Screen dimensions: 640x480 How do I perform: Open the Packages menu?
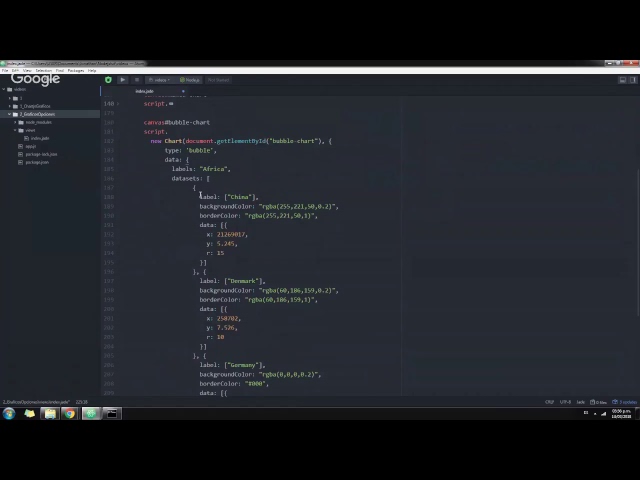coord(76,71)
